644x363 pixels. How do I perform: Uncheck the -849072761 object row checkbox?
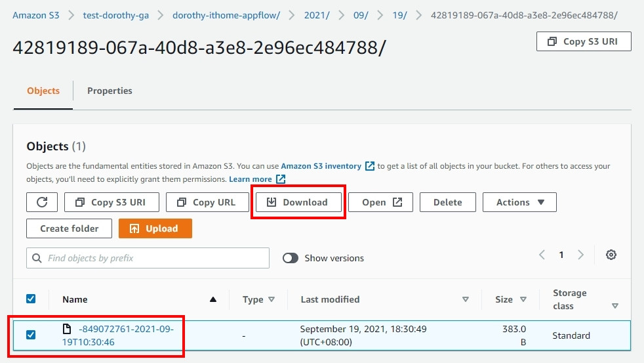31,335
